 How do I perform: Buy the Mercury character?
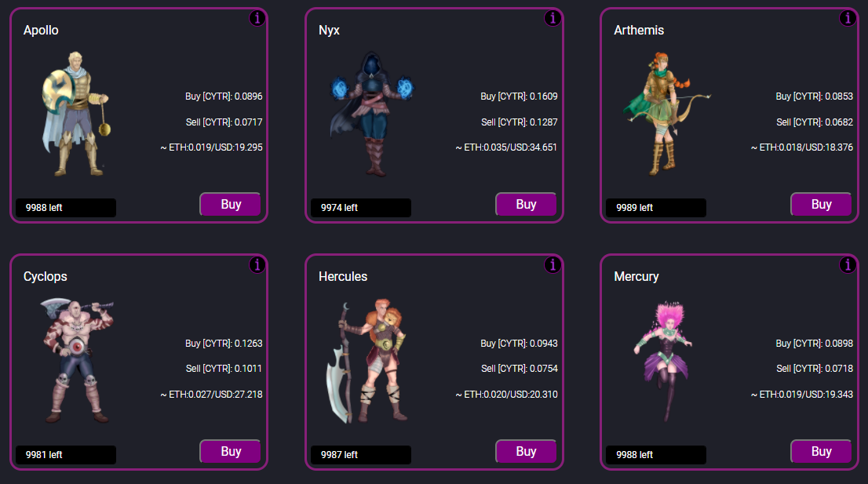point(821,451)
